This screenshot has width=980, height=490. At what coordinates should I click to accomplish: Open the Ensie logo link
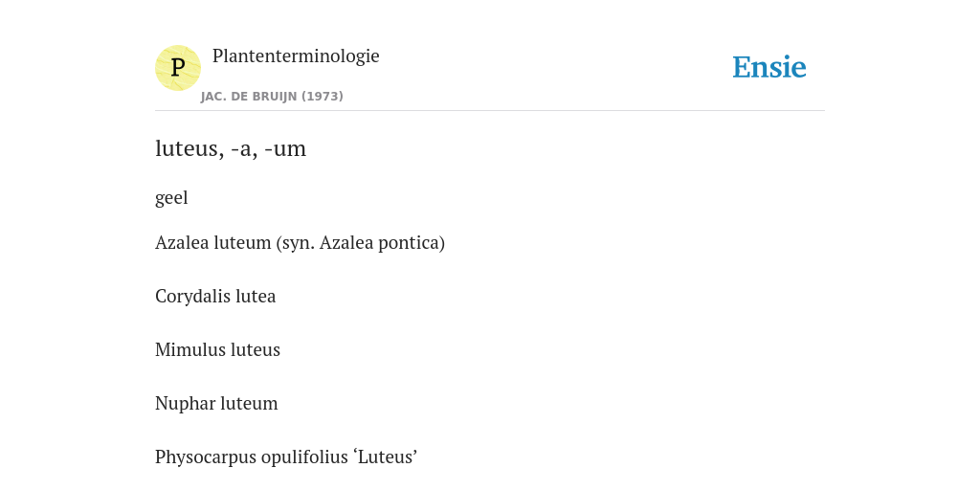coord(768,67)
